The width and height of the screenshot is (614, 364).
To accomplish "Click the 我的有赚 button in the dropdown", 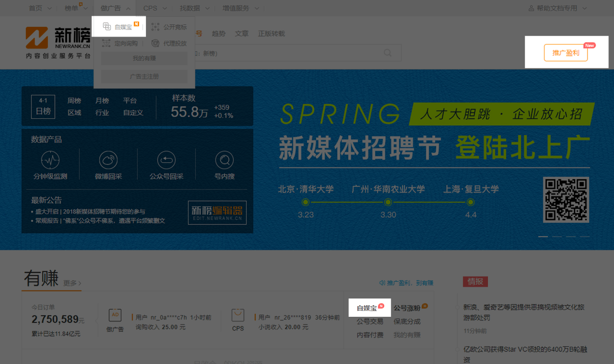I will [144, 58].
